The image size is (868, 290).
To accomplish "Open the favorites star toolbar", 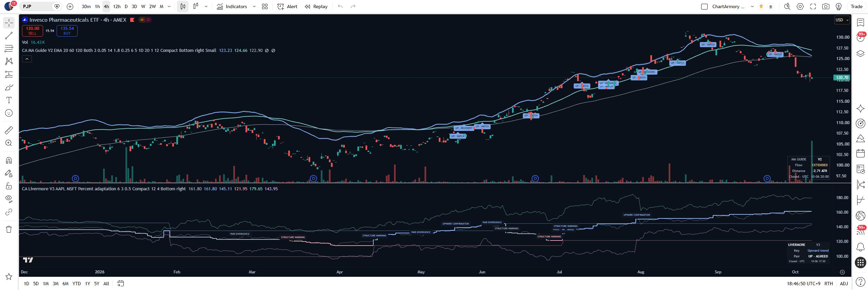I will [9, 276].
